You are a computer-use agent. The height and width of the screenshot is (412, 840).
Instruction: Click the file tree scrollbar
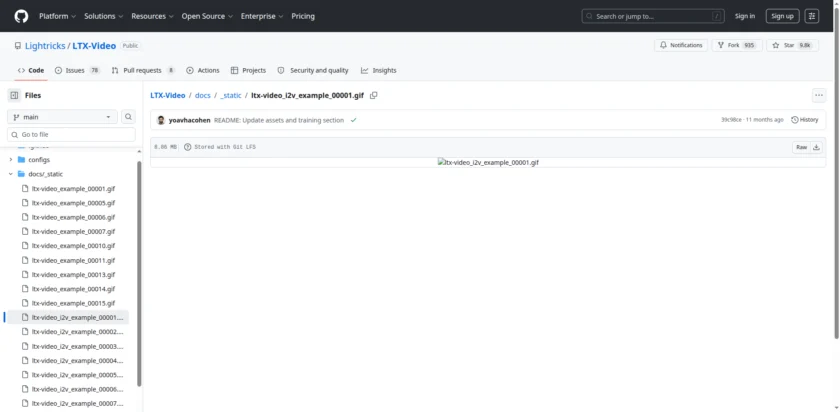pos(139,274)
